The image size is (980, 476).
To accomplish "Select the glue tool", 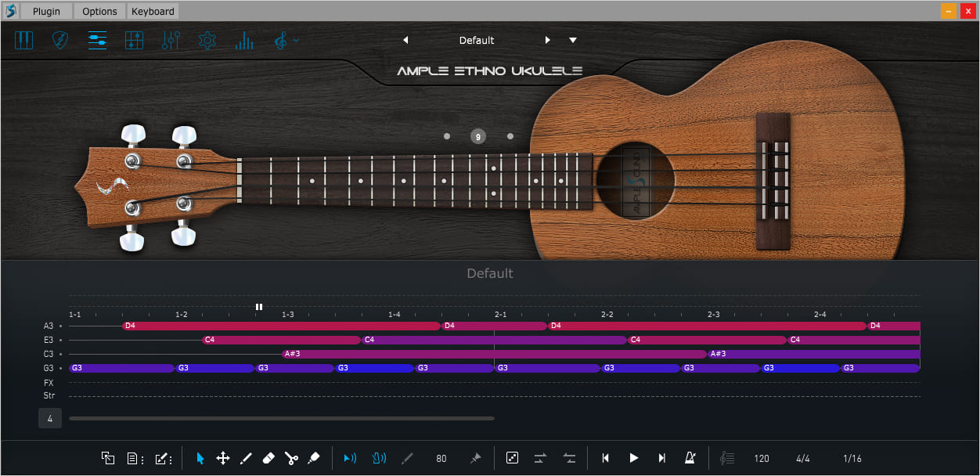I will 313,458.
